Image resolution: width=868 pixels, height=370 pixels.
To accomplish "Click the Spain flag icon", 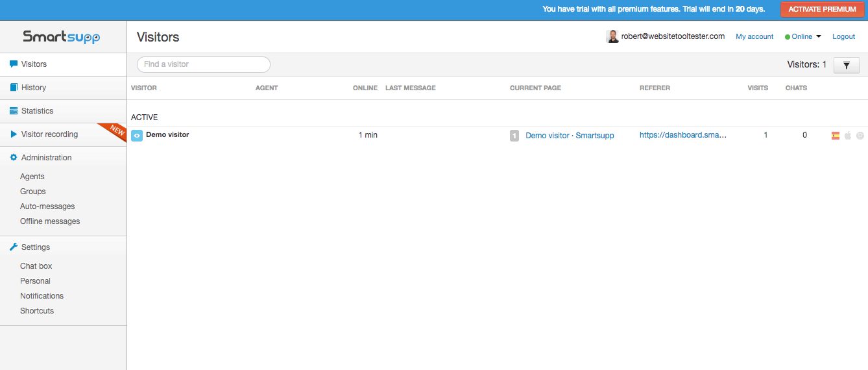I will click(x=836, y=136).
